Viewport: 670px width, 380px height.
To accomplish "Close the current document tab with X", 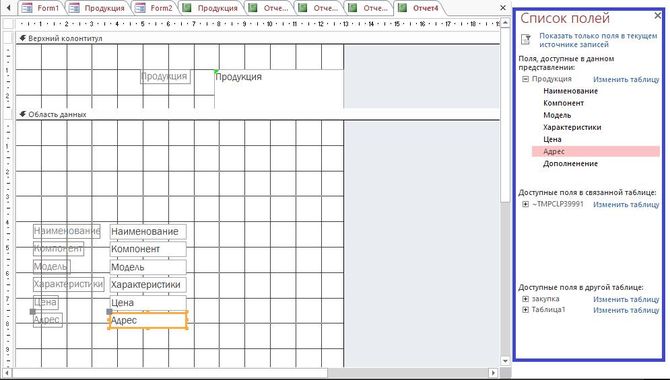I will (x=503, y=8).
